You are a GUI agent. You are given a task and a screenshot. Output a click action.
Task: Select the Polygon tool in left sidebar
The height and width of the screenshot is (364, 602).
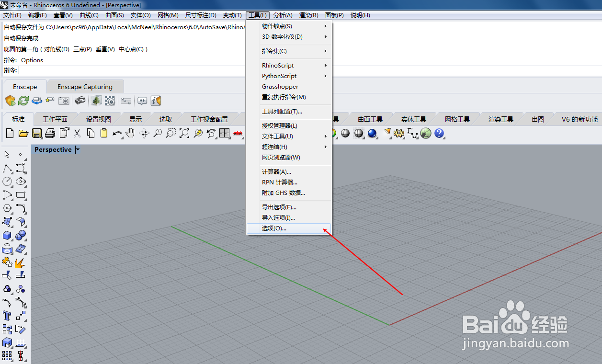point(7,208)
